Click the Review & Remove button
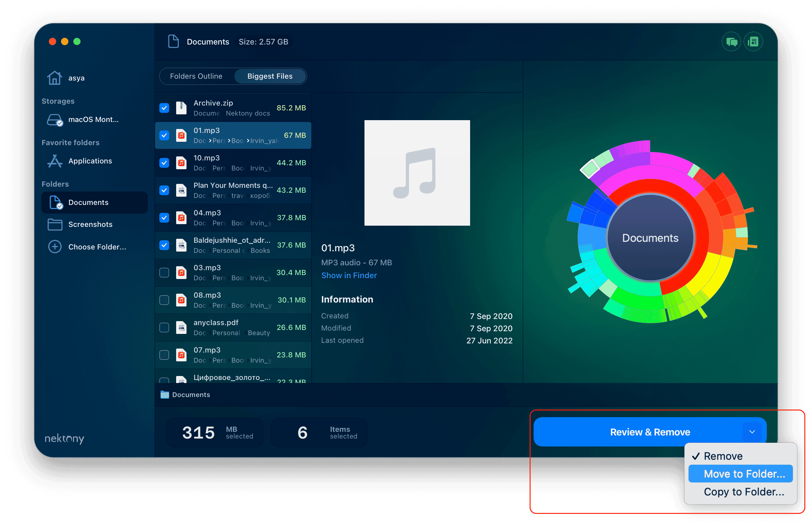This screenshot has height=523, width=812. [650, 432]
